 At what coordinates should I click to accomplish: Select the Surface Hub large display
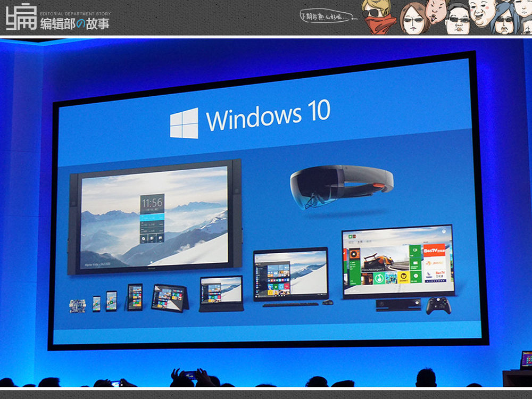pyautogui.click(x=155, y=217)
